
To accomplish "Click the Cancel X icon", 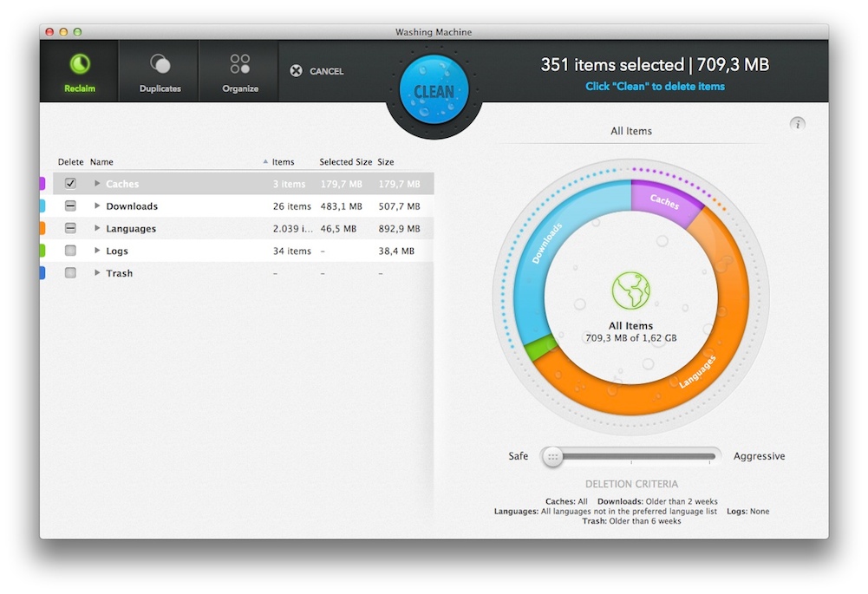I will pos(297,71).
